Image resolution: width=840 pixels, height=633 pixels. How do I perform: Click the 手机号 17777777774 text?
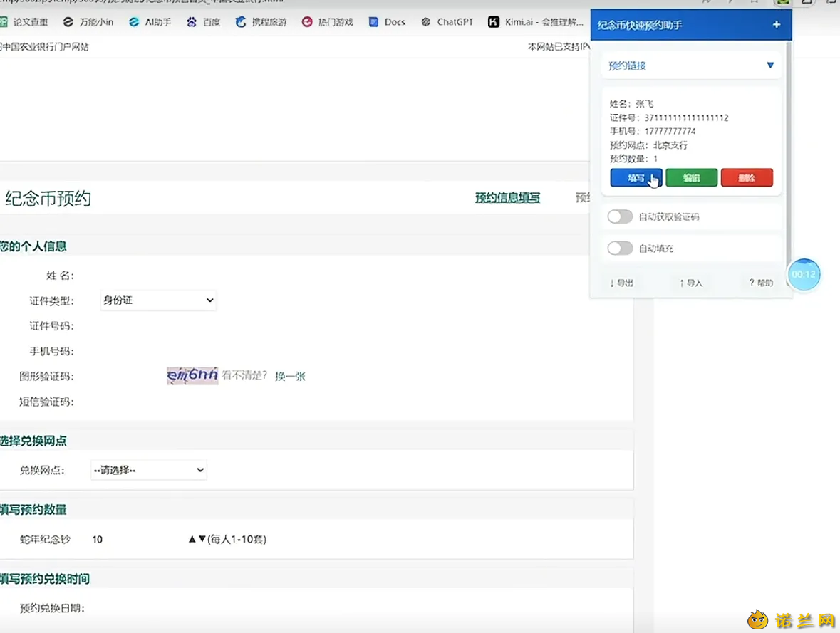(653, 131)
